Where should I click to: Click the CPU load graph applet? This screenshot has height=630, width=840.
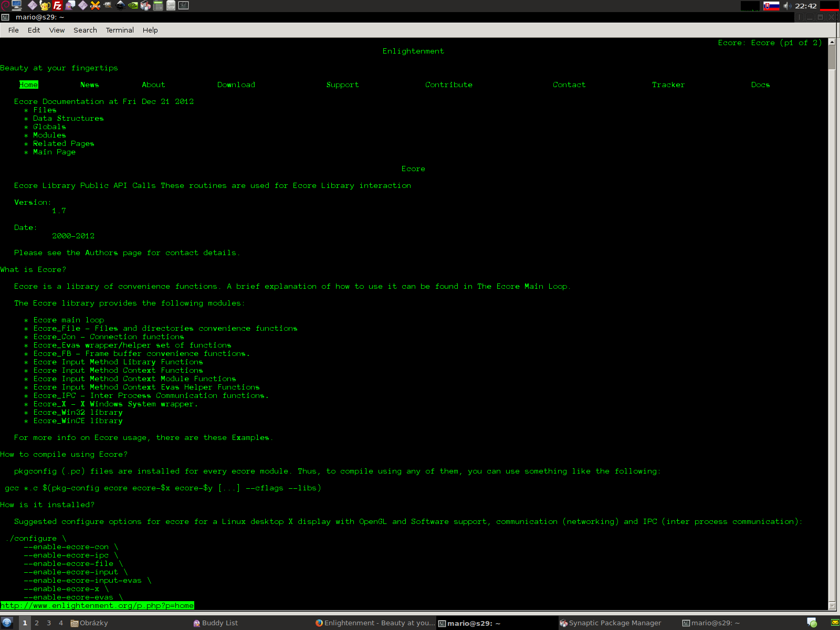pos(750,6)
